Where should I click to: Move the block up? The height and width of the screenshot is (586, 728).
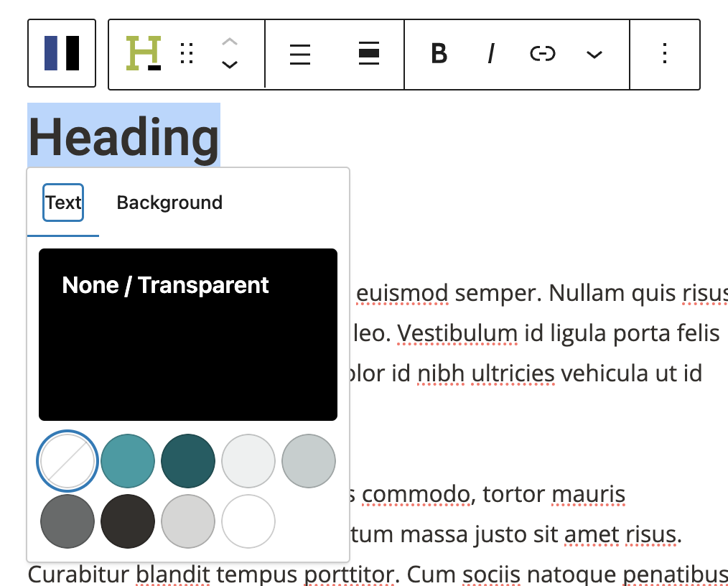coord(229,43)
